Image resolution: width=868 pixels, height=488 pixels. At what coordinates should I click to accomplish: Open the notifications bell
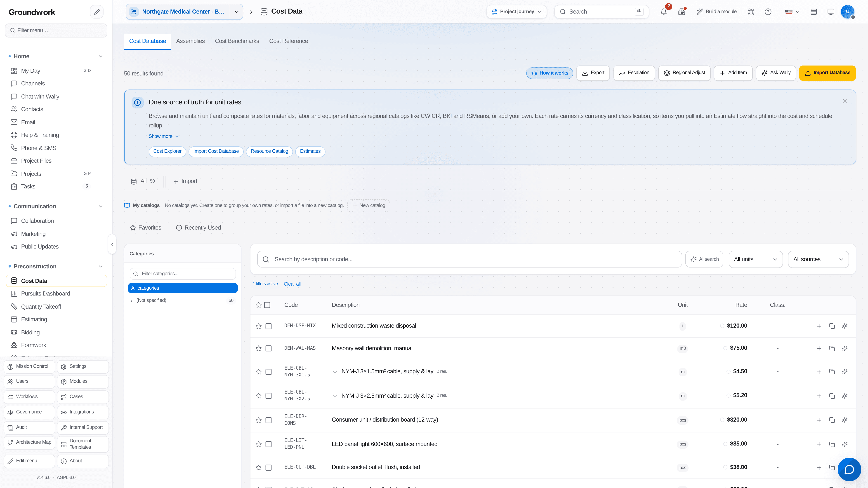[663, 12]
